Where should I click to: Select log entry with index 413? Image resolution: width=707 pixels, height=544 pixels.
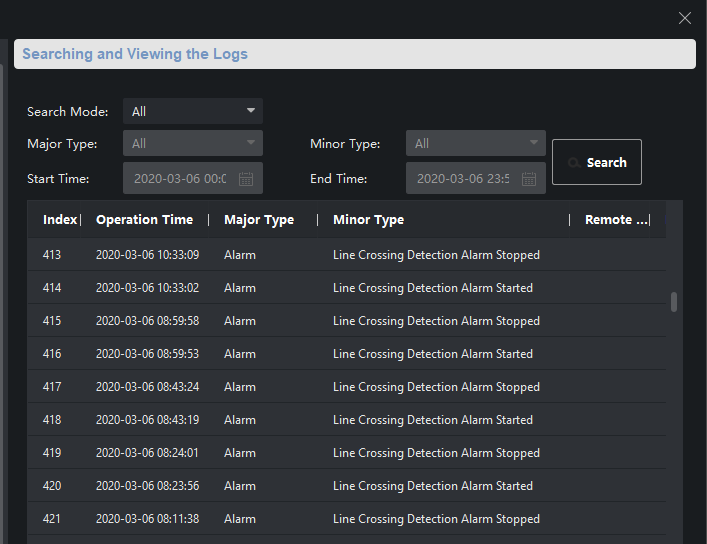(52, 255)
